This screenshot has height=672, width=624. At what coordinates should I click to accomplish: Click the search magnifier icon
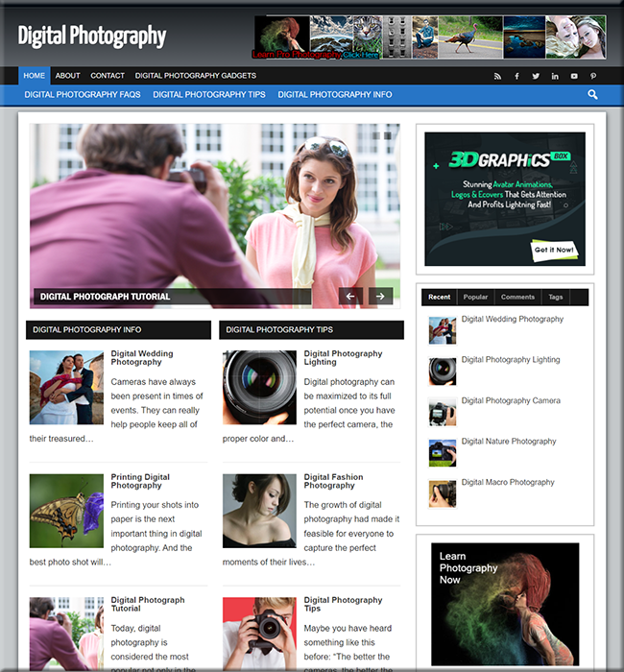click(592, 95)
